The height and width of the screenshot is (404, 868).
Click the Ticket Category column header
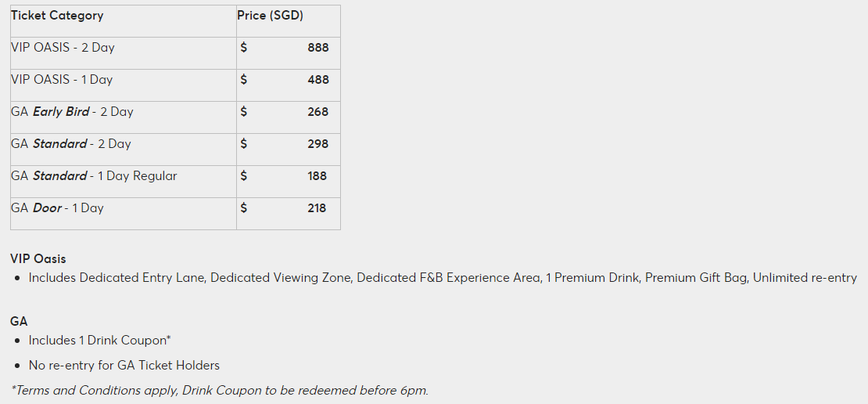[57, 16]
